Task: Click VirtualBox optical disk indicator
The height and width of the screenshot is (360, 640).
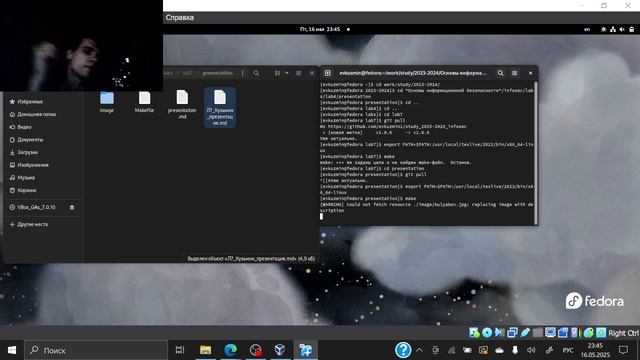Action: (487, 333)
